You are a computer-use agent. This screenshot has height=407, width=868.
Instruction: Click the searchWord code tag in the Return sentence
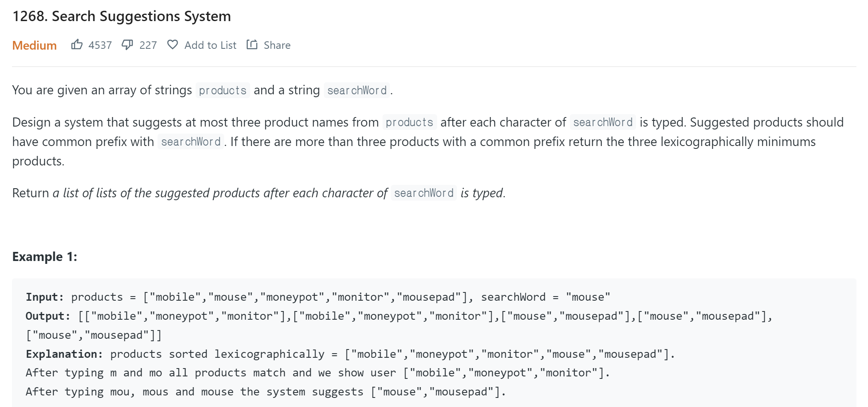[423, 193]
